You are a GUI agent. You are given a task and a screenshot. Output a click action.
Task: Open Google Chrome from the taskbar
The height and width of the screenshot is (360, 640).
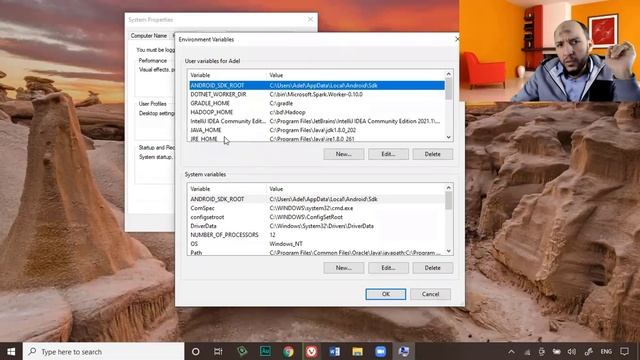(289, 351)
